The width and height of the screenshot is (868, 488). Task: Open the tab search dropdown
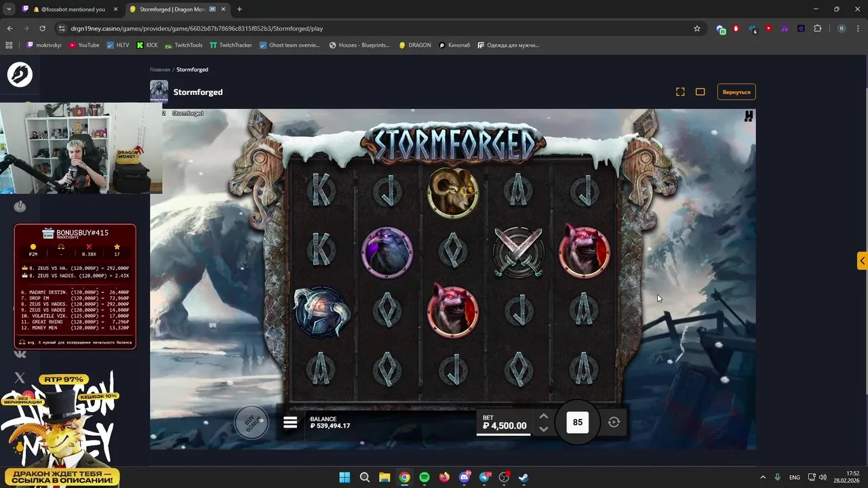click(9, 9)
